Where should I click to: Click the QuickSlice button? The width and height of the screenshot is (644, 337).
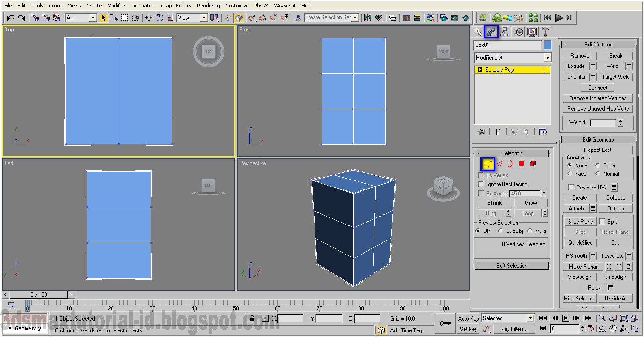click(580, 242)
